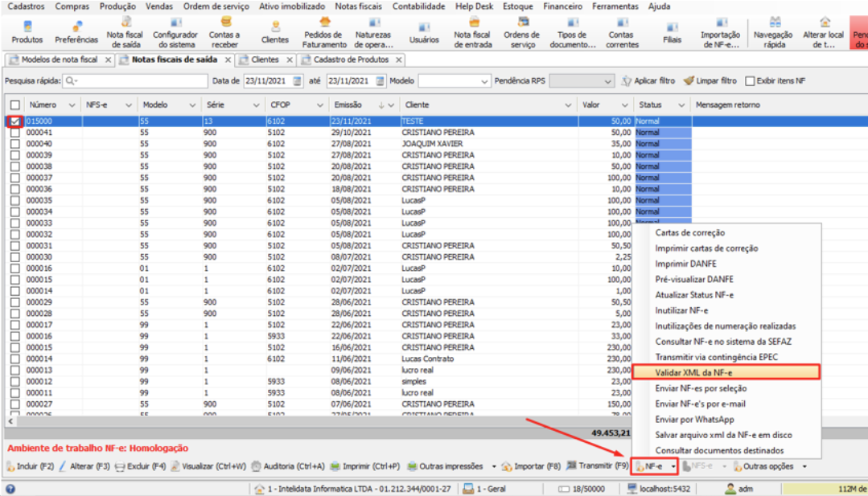
Task: Open the Pendência RPS dropdown
Action: pyautogui.click(x=608, y=81)
